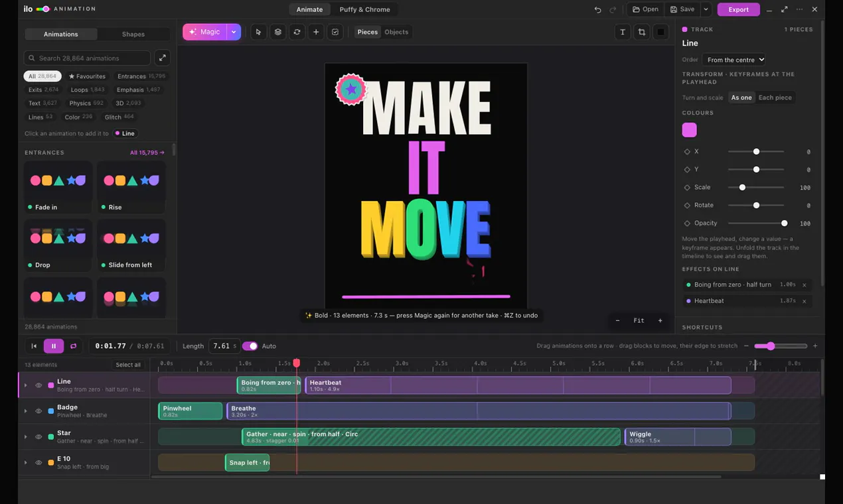Switch to the Puffy & Chrome tab
The height and width of the screenshot is (504, 843).
click(364, 9)
